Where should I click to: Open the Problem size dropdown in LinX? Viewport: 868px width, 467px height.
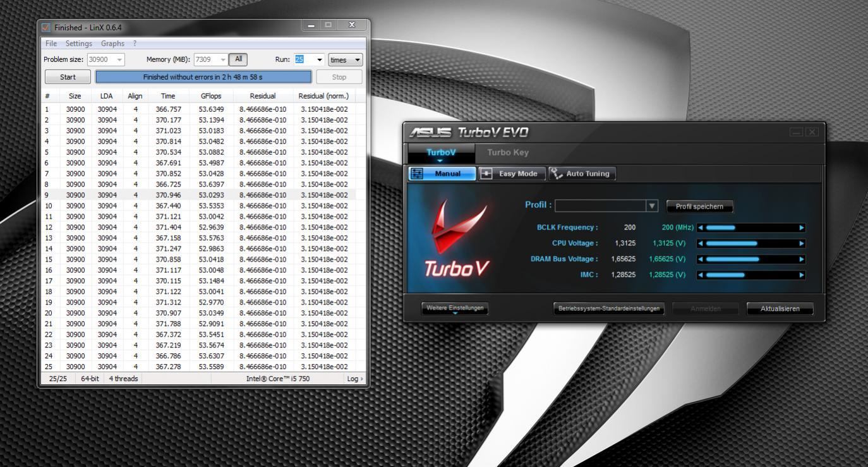click(119, 59)
